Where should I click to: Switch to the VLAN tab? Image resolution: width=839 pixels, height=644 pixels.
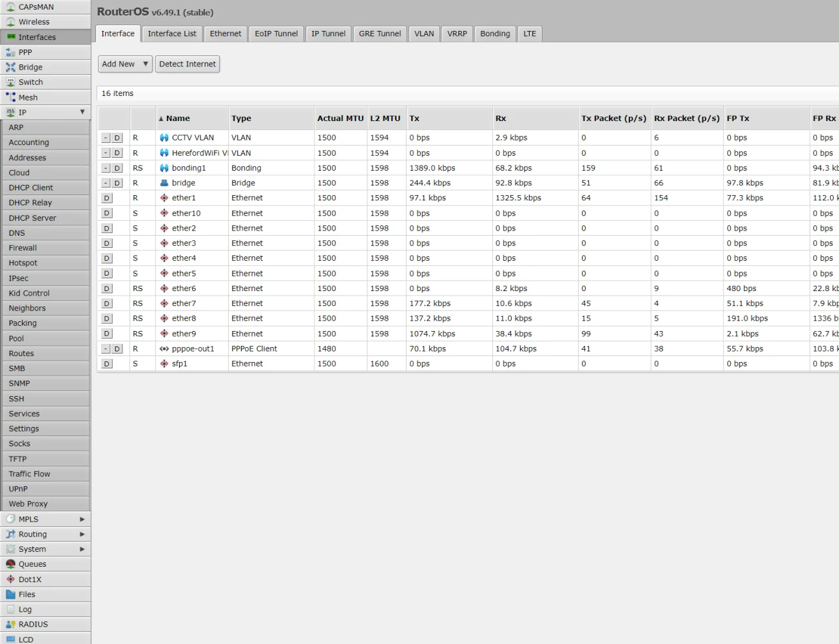click(424, 33)
